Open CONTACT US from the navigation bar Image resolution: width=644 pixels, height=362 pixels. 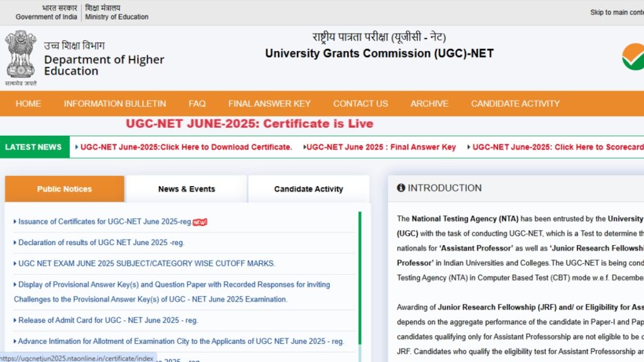360,103
